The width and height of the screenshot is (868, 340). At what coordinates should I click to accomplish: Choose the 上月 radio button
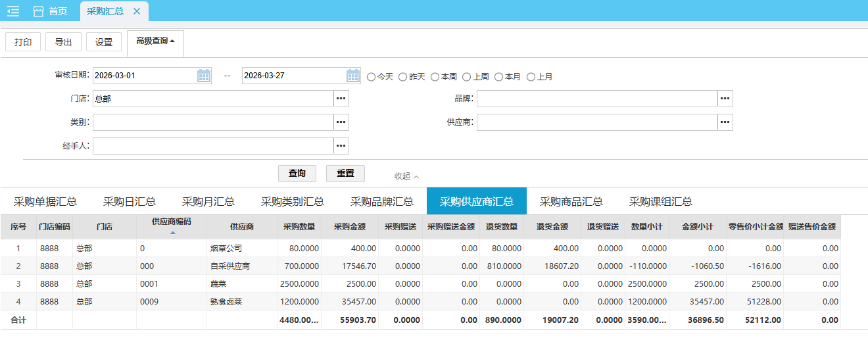pyautogui.click(x=531, y=77)
